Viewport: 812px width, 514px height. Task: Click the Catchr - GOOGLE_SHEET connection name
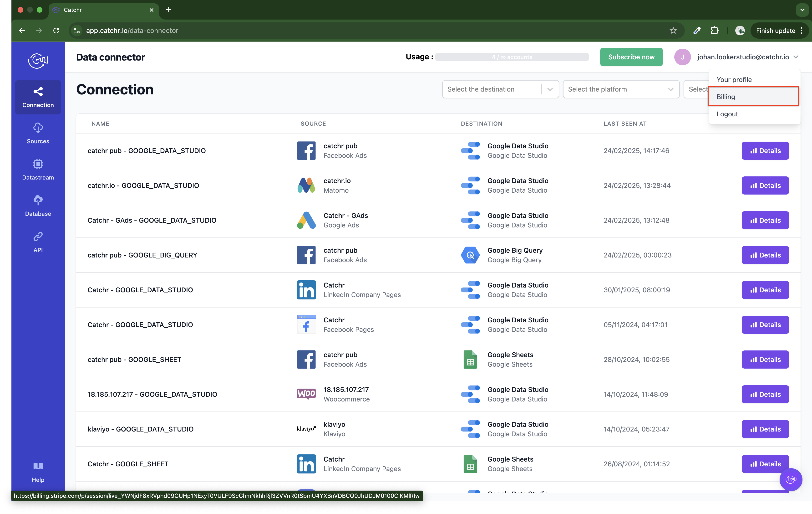[128, 464]
